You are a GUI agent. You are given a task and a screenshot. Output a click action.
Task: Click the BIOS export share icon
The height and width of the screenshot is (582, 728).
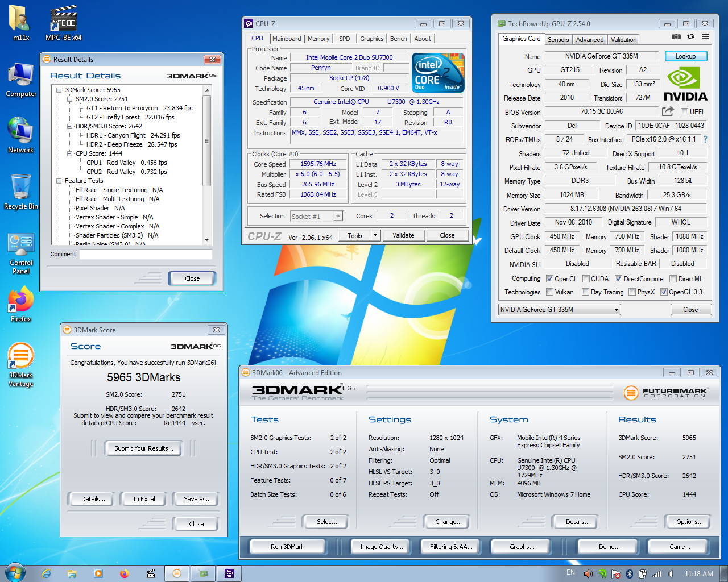pyautogui.click(x=668, y=111)
